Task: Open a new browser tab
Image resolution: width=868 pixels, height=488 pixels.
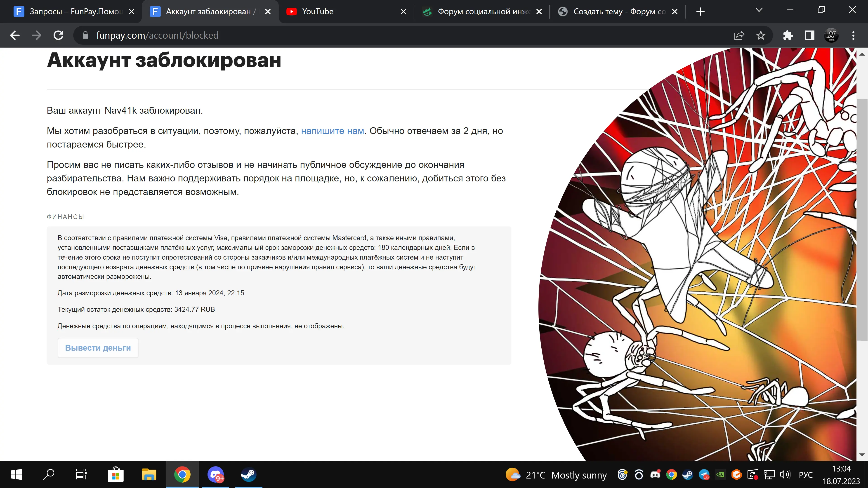Action: coord(700,12)
